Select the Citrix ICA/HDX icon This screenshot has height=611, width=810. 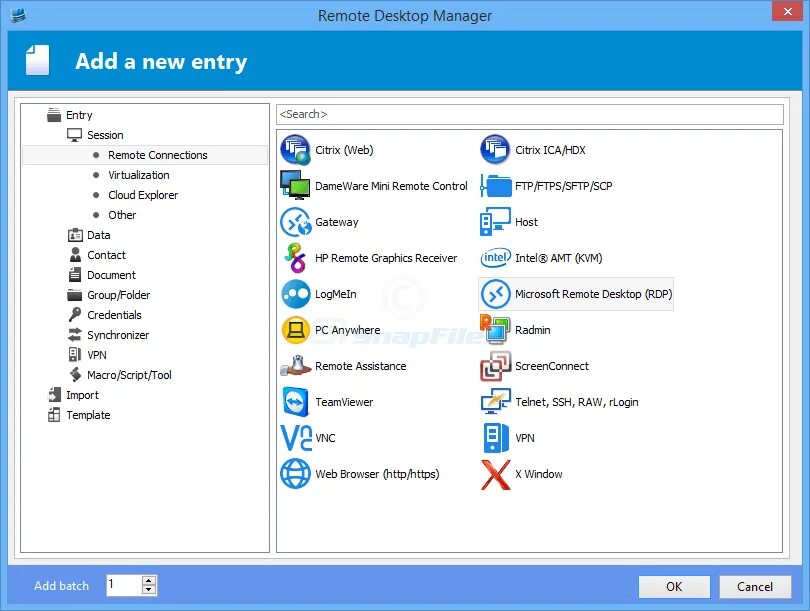pyautogui.click(x=495, y=150)
